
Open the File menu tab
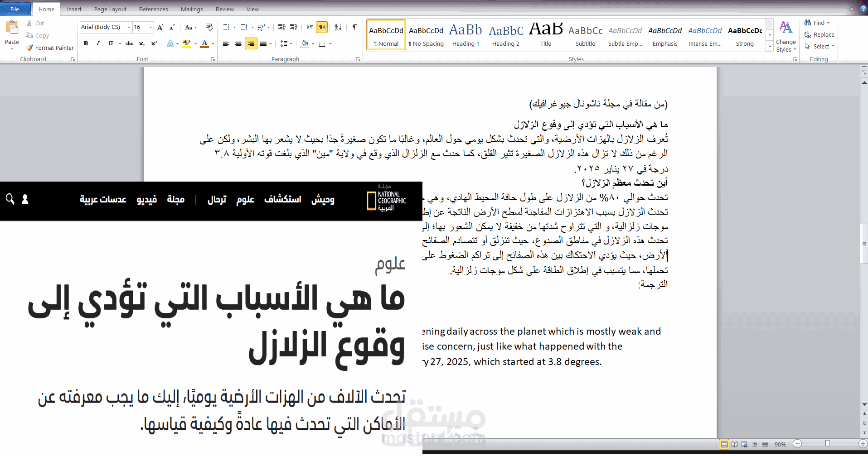[x=15, y=9]
